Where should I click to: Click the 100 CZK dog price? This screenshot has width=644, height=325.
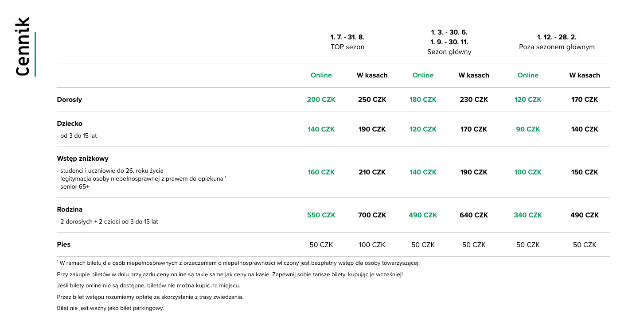372,245
